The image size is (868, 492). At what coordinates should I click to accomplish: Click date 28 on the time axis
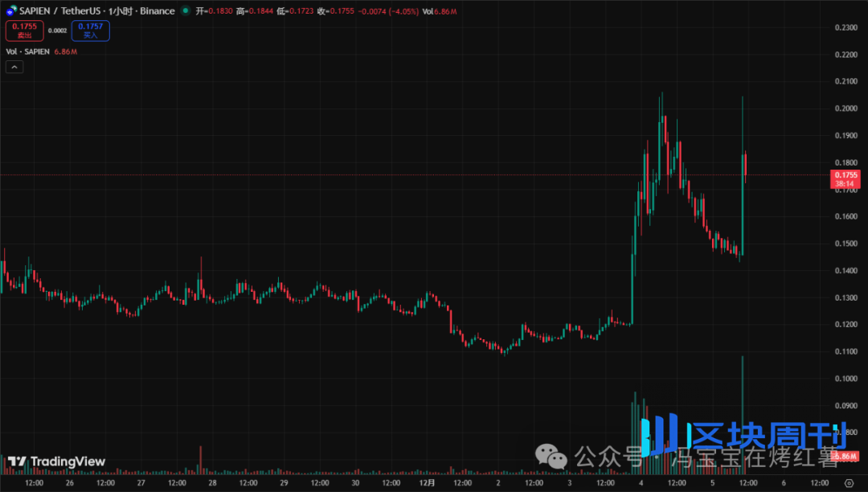pos(212,482)
